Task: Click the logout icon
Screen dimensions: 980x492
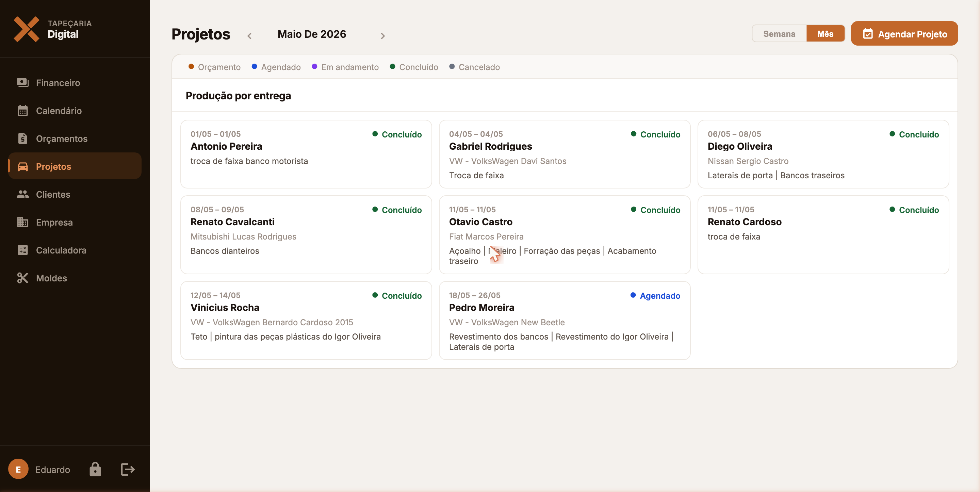Action: (x=128, y=469)
